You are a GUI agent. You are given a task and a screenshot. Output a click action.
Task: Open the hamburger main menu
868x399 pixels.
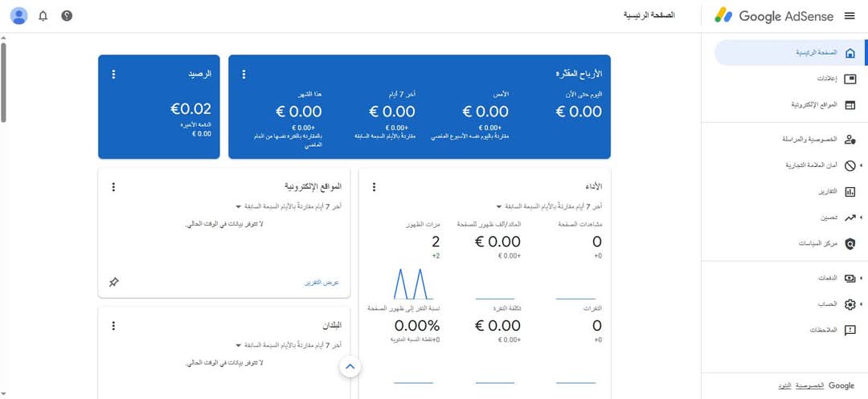[850, 16]
